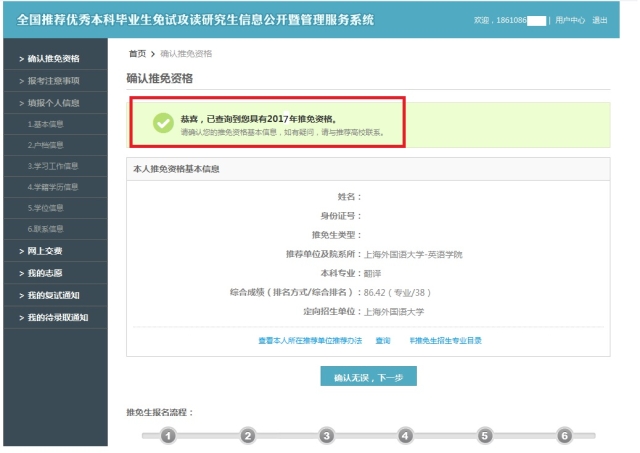The height and width of the screenshot is (453, 640).
Task: Click step 1 circle in registration flow
Action: pyautogui.click(x=169, y=436)
